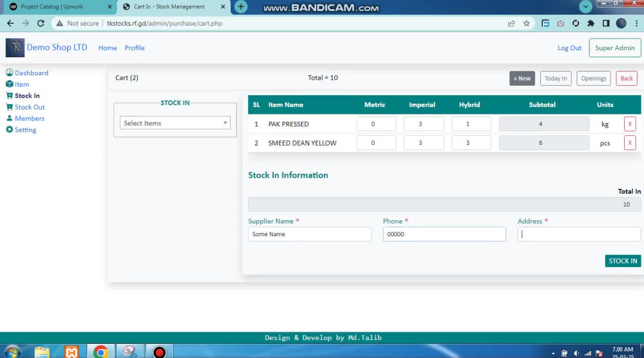
Task: Open the Chrome extensions puzzle icon
Action: point(591,23)
